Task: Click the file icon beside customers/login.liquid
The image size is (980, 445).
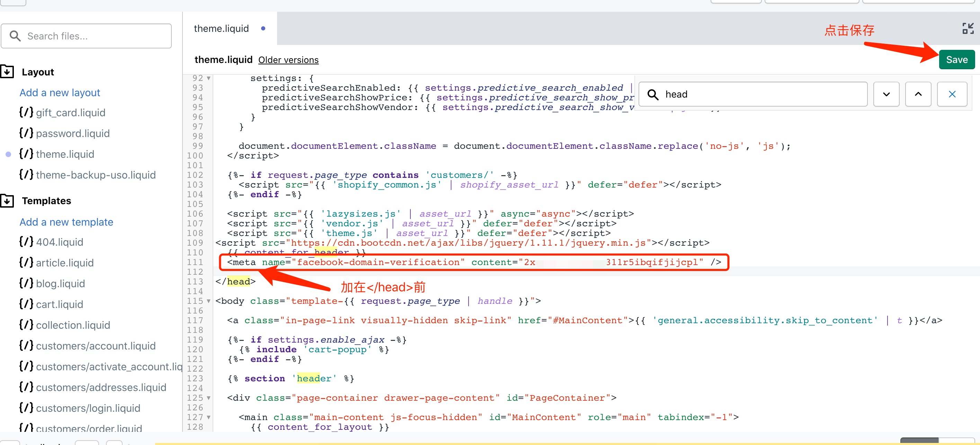Action: (x=26, y=407)
